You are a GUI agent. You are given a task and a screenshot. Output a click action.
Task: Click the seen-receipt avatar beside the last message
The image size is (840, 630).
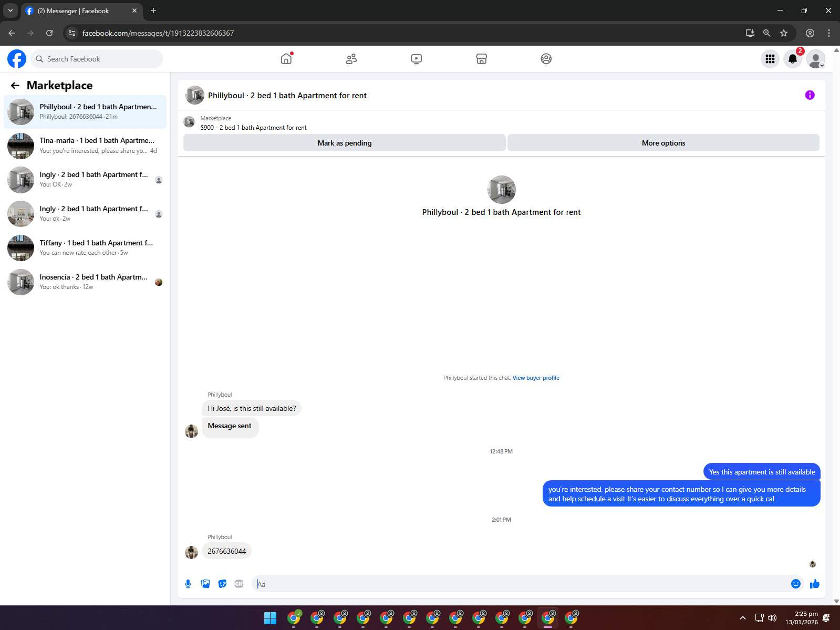813,564
